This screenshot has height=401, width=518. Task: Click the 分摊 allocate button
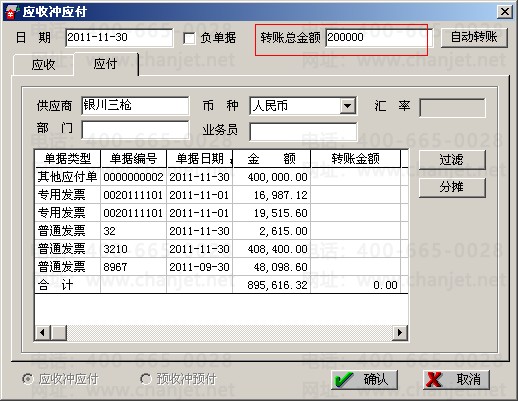coord(452,187)
